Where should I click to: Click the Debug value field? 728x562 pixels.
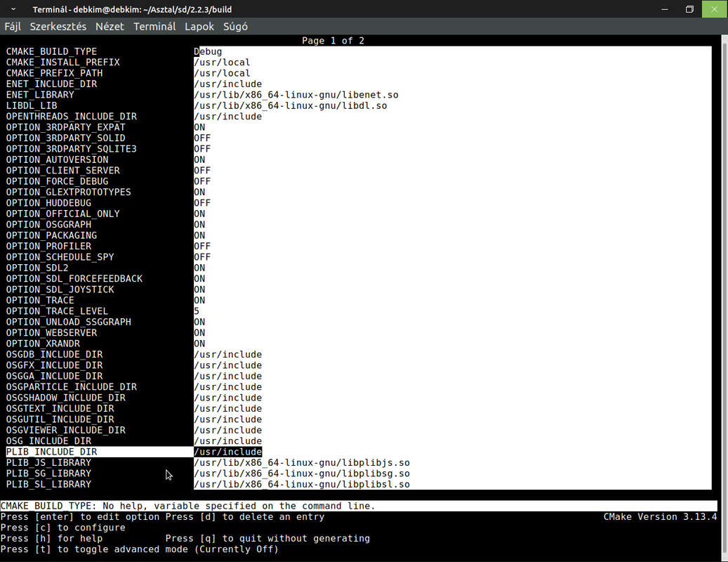[208, 51]
